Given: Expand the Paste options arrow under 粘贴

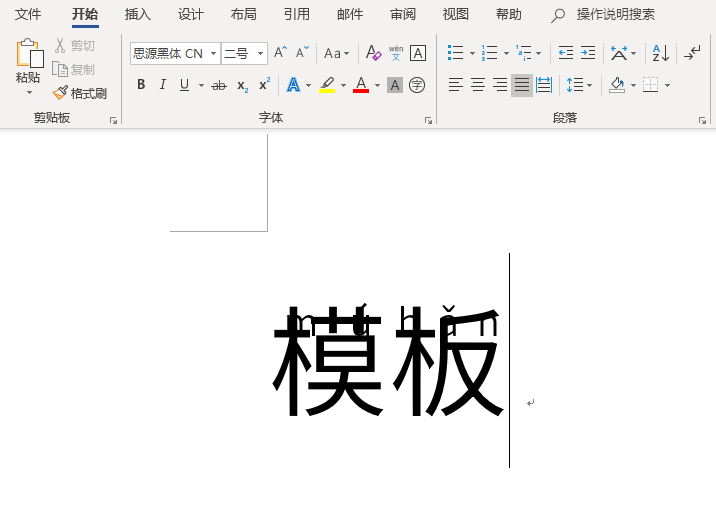Looking at the screenshot, I should tap(29, 93).
